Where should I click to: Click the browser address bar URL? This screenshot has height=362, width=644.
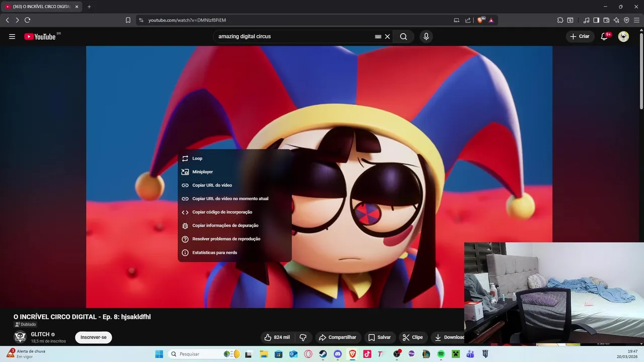[187, 20]
